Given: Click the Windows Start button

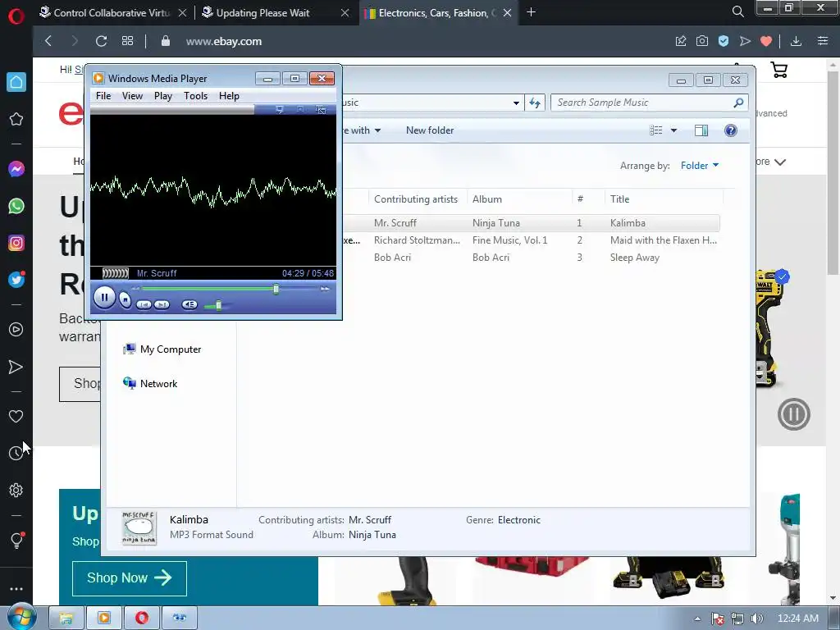Looking at the screenshot, I should [x=21, y=618].
